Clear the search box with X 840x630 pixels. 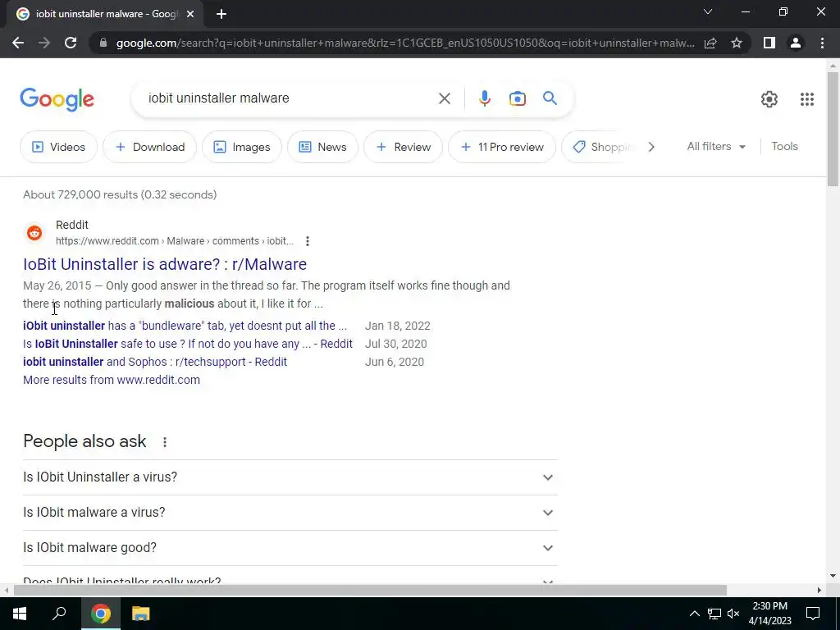pyautogui.click(x=444, y=98)
